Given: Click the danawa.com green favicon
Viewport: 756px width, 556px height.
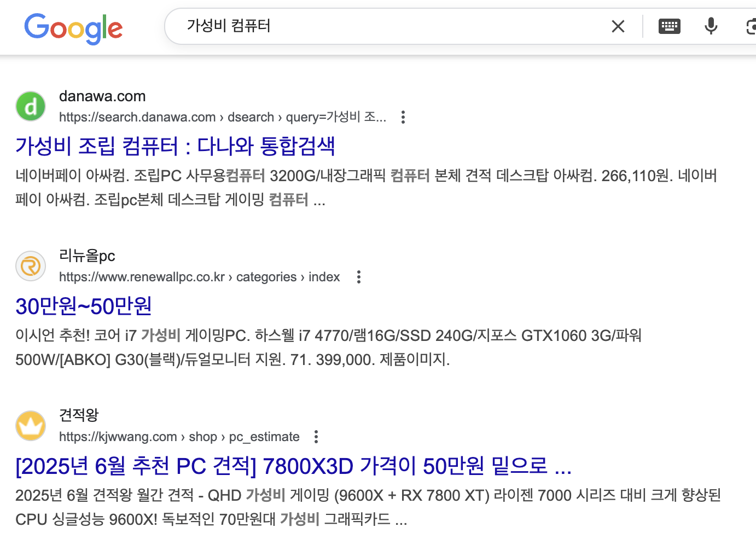Looking at the screenshot, I should point(31,106).
